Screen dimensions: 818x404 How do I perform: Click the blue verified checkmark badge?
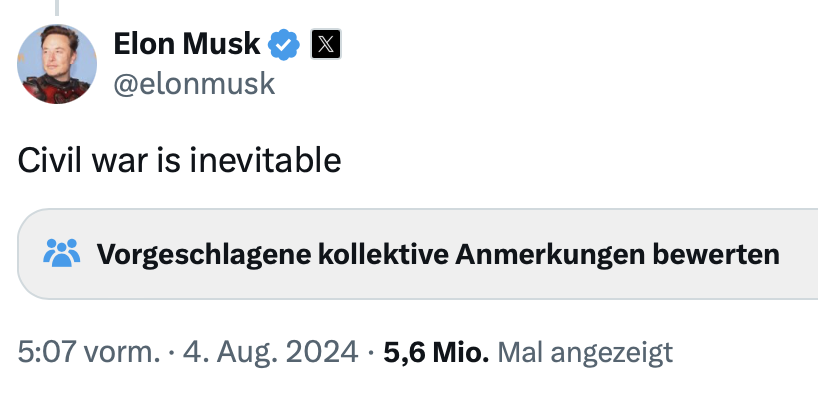click(x=285, y=44)
